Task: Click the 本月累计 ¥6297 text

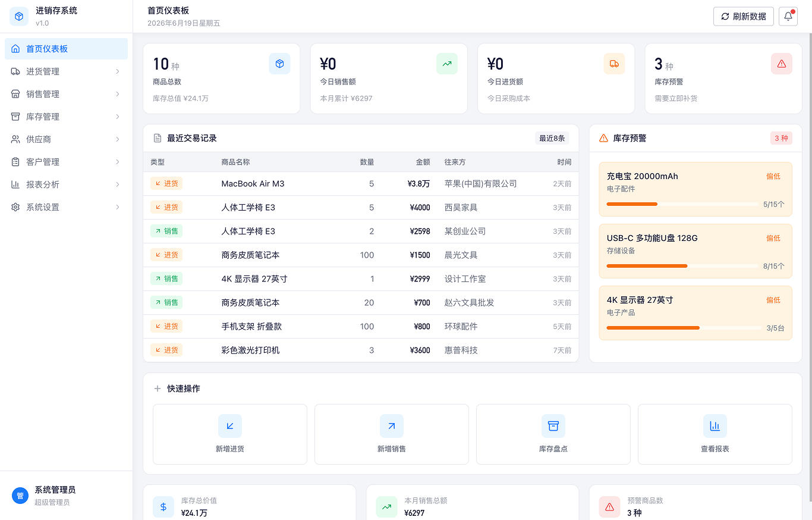Action: point(347,98)
